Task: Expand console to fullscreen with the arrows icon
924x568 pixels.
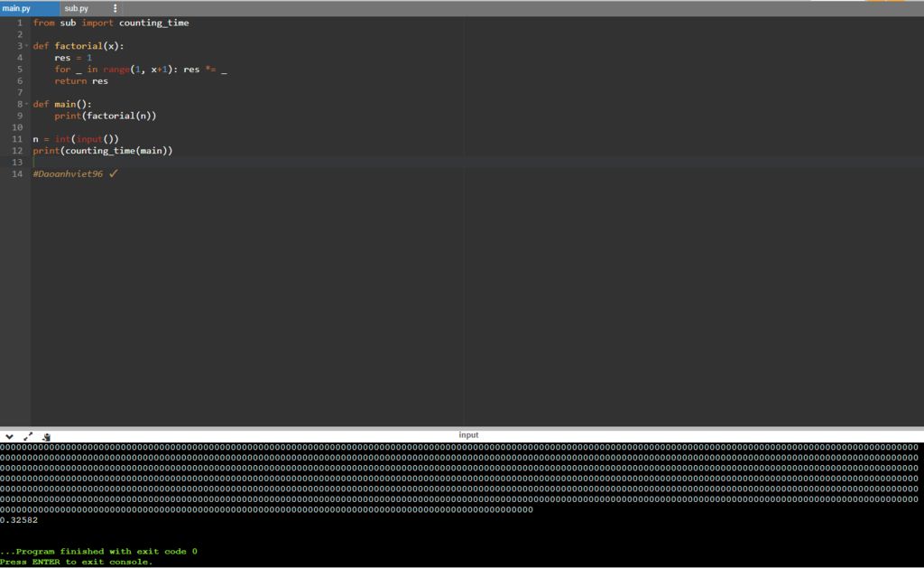Action: pyautogui.click(x=28, y=436)
